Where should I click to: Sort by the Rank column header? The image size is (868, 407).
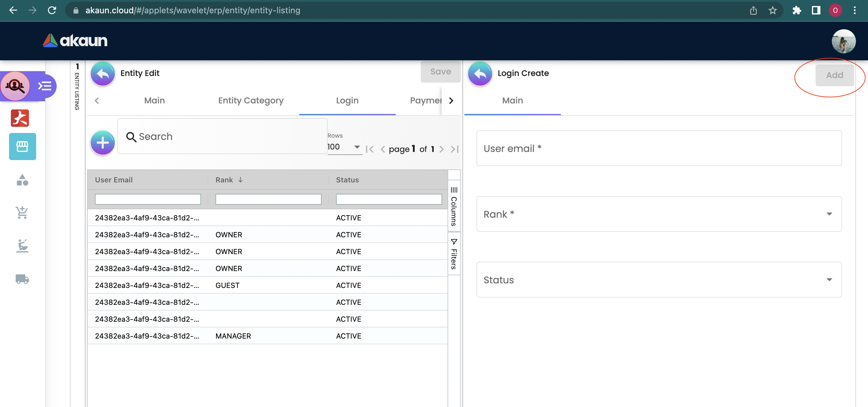[x=225, y=180]
